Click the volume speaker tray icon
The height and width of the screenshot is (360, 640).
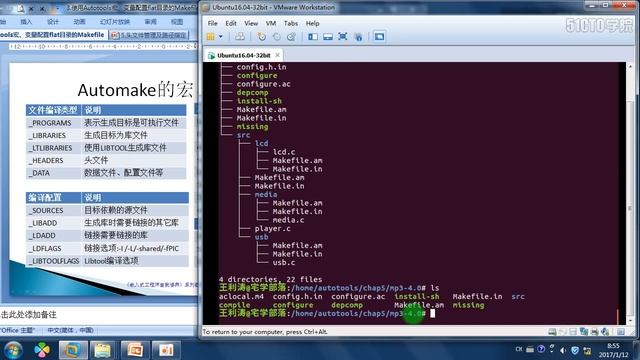563,350
